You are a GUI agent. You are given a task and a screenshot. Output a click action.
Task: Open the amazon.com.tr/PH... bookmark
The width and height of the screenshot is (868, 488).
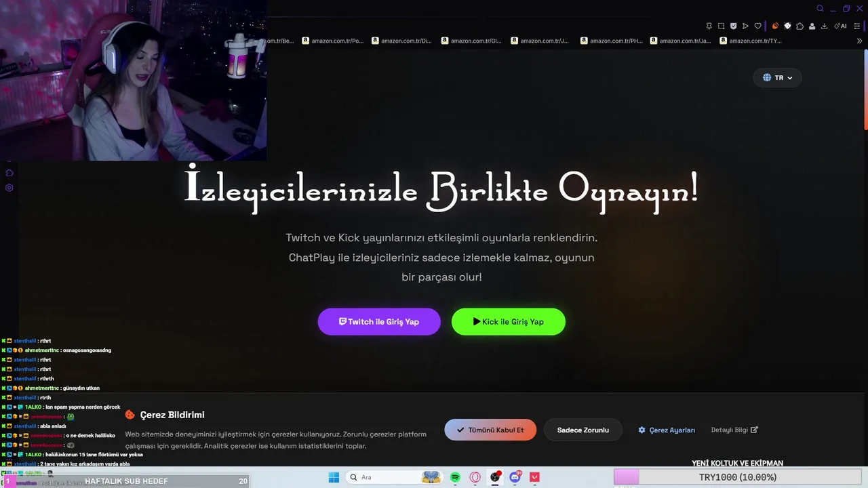(611, 41)
